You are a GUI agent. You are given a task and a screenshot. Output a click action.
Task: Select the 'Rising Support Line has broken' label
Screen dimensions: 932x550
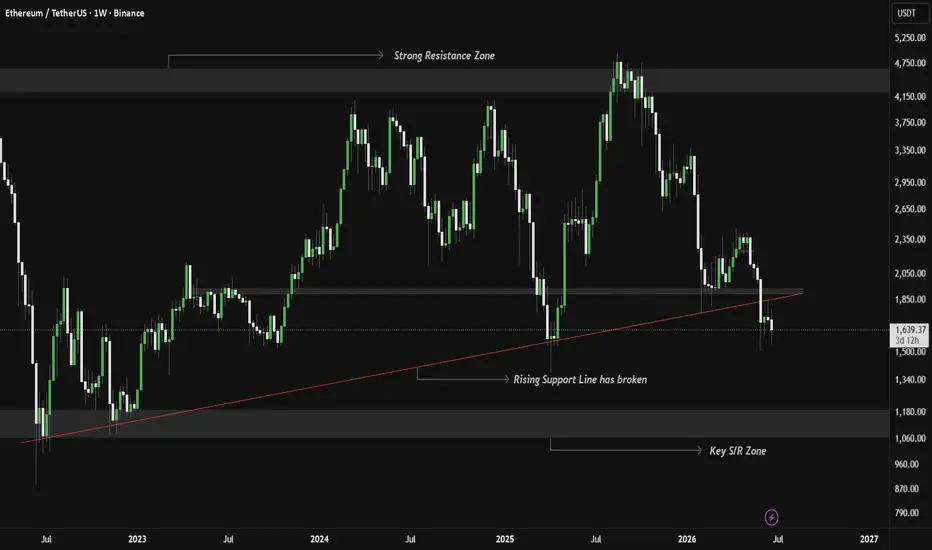580,379
